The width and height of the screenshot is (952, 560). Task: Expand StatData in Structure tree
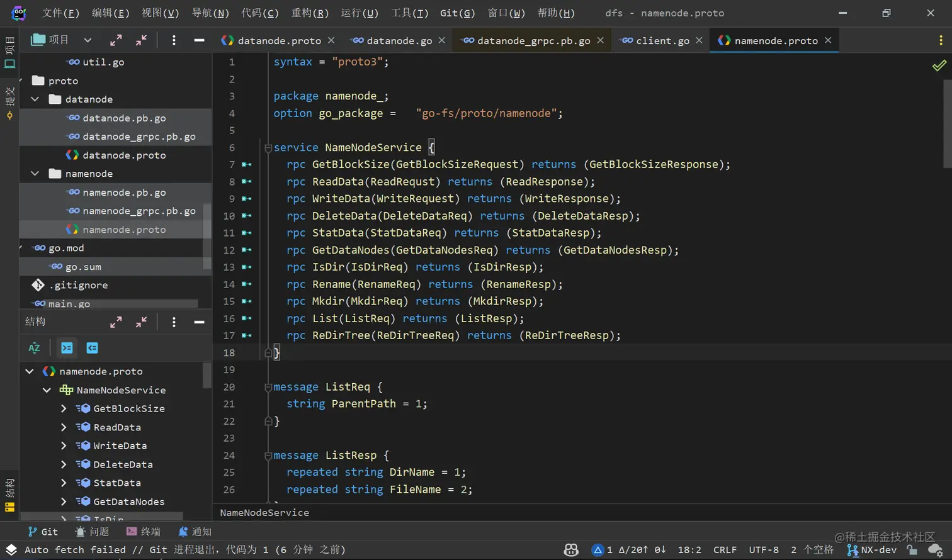tap(64, 483)
